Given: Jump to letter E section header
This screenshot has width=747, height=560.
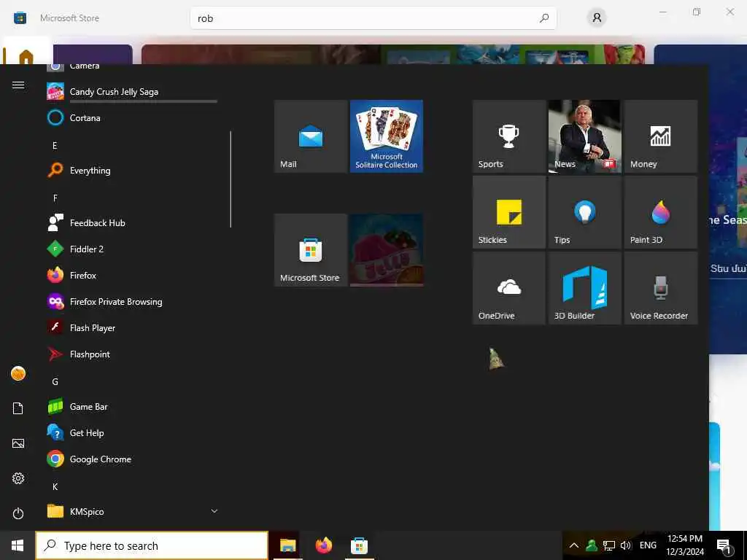Looking at the screenshot, I should [55, 145].
